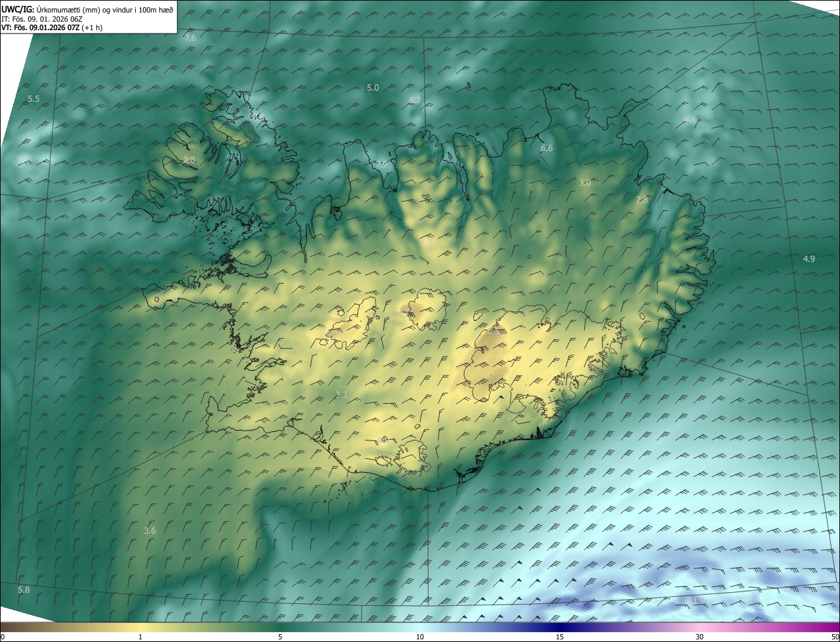The height and width of the screenshot is (642, 840).
Task: Click the color scale tick label '0'
Action: point(3,637)
